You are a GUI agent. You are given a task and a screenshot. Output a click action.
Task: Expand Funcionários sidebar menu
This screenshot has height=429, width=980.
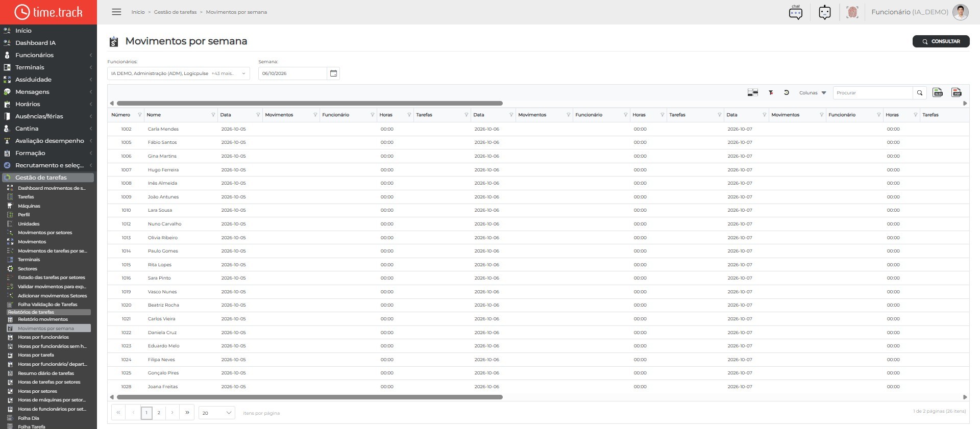coord(48,55)
